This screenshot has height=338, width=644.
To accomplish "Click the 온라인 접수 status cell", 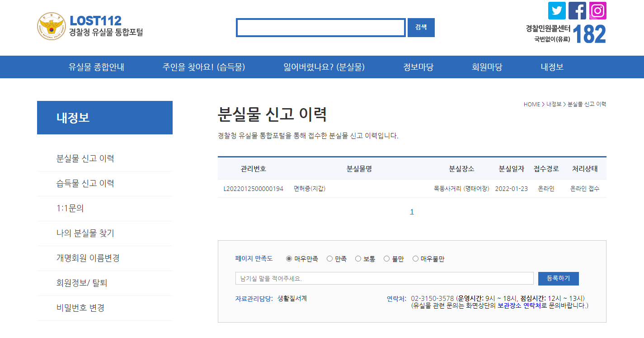I will click(585, 189).
